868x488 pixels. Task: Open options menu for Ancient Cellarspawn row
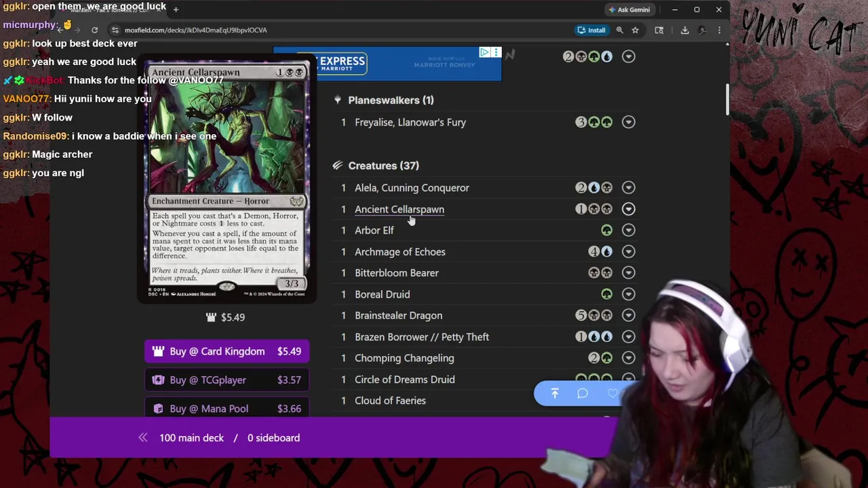(629, 209)
